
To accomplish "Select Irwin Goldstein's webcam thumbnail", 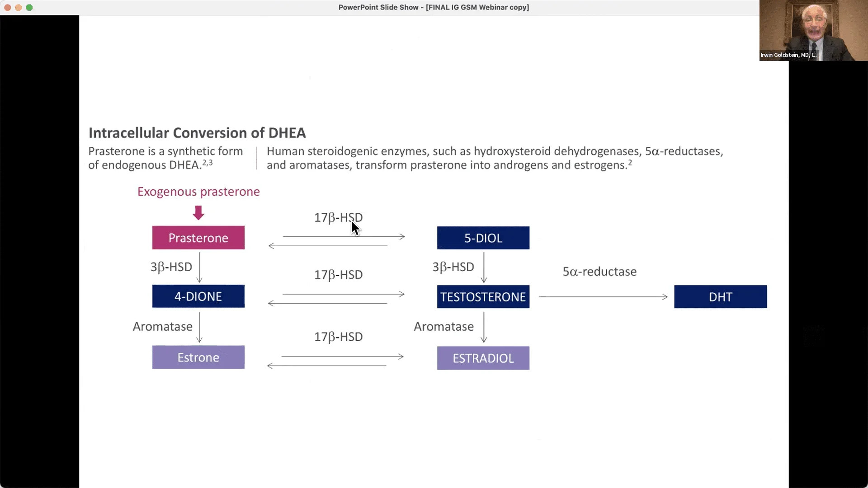I will (813, 30).
